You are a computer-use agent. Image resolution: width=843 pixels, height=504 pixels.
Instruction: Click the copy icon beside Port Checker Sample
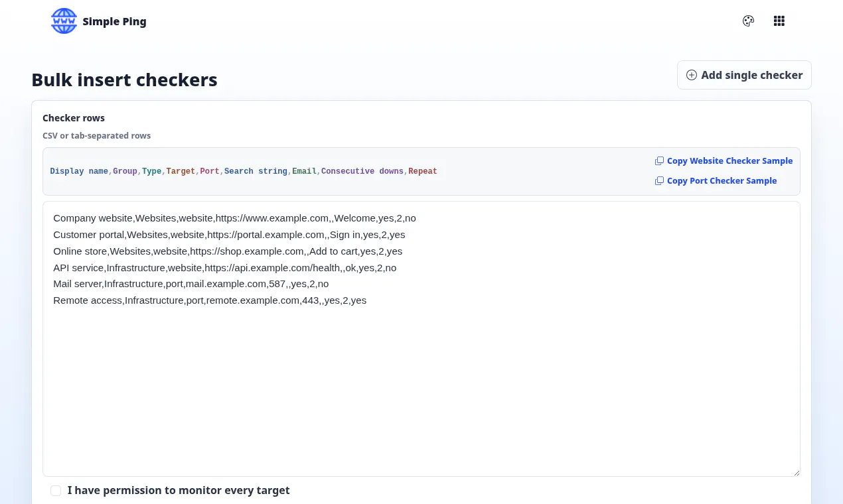659,181
